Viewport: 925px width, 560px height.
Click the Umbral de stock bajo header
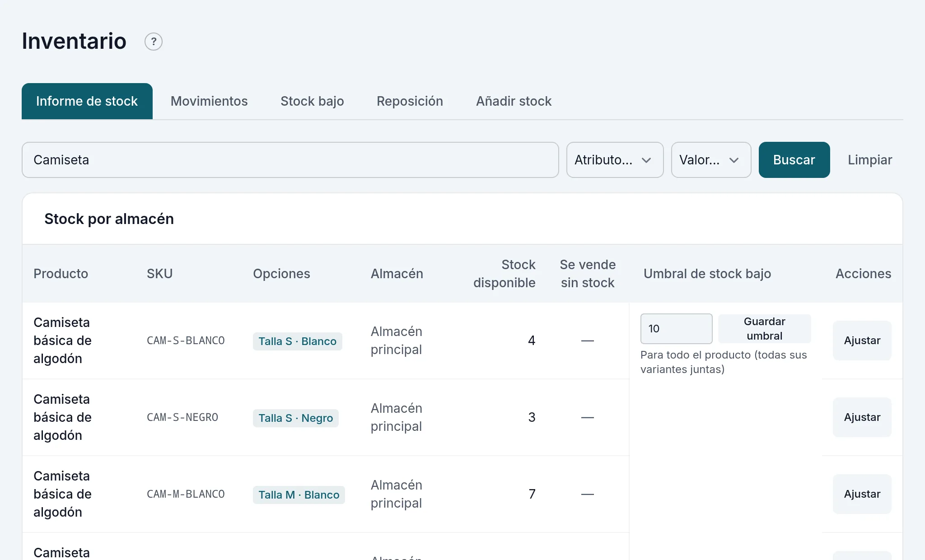707,274
